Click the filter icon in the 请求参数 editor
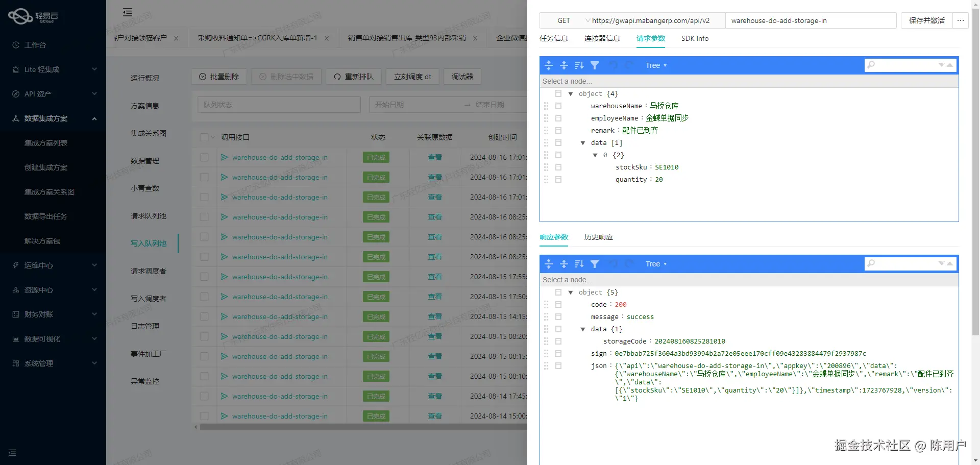This screenshot has width=980, height=465. [595, 65]
